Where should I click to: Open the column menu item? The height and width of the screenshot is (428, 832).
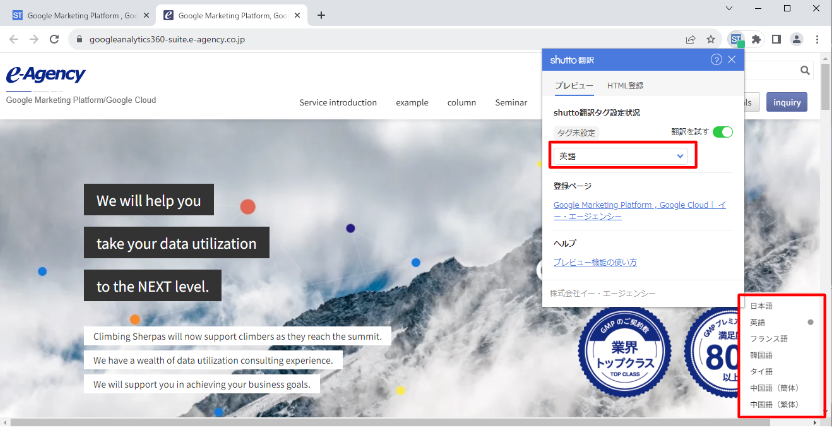[x=462, y=102]
